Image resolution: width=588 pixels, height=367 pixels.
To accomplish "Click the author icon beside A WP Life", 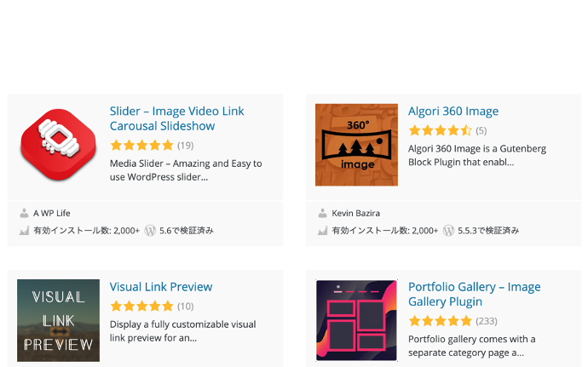I will click(x=24, y=213).
